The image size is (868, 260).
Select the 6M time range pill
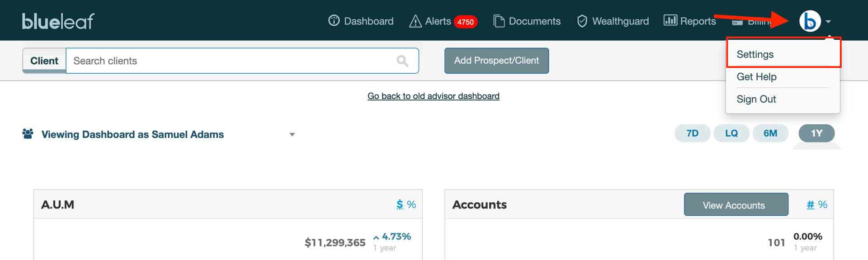coord(770,133)
